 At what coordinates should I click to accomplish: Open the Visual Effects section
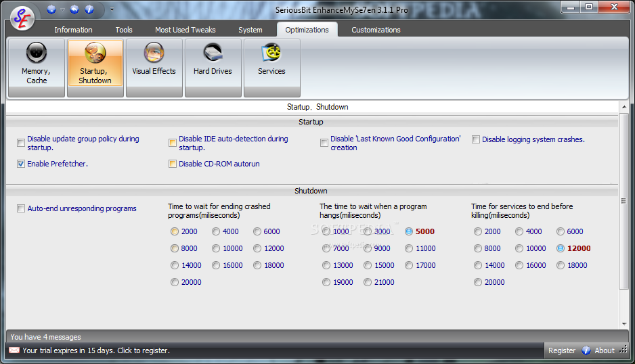pos(154,68)
